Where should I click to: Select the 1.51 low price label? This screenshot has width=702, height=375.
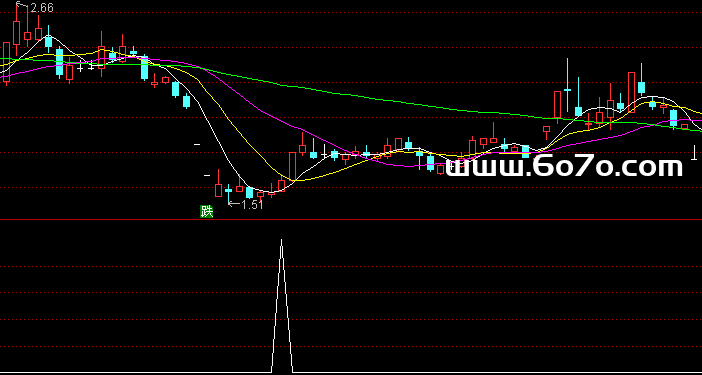[253, 205]
